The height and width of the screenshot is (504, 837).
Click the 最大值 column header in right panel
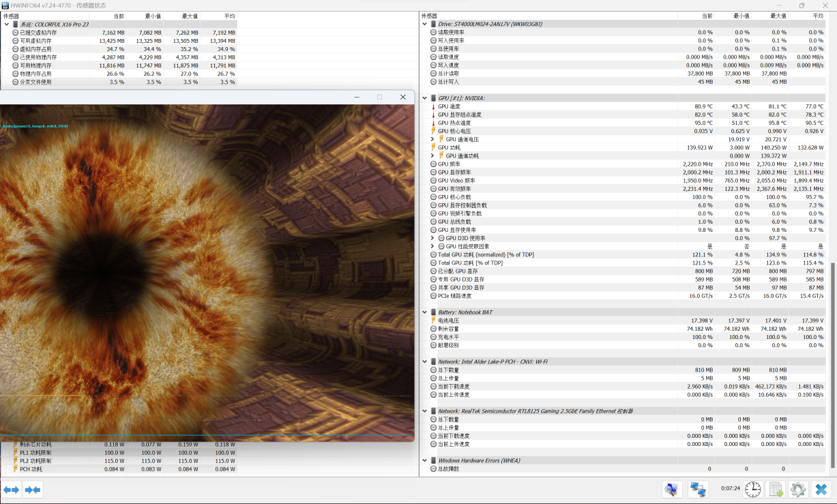[778, 16]
